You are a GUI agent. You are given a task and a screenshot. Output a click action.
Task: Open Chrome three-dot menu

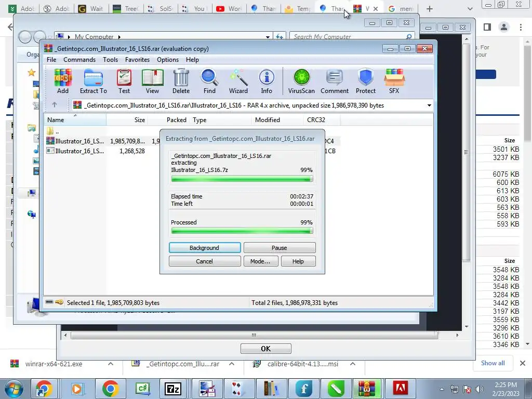521,27
